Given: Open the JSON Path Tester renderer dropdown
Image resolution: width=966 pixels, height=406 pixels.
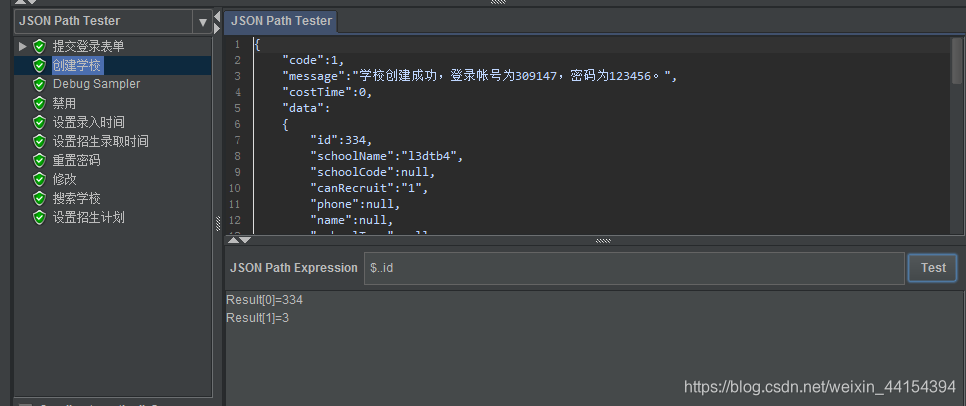Looking at the screenshot, I should pyautogui.click(x=202, y=22).
